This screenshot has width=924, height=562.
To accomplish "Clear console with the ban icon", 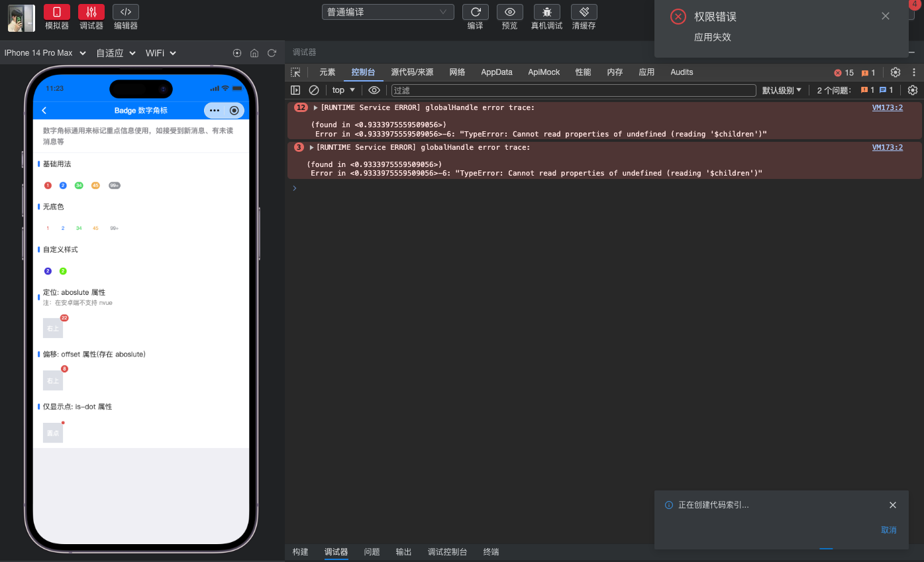I will pos(314,90).
